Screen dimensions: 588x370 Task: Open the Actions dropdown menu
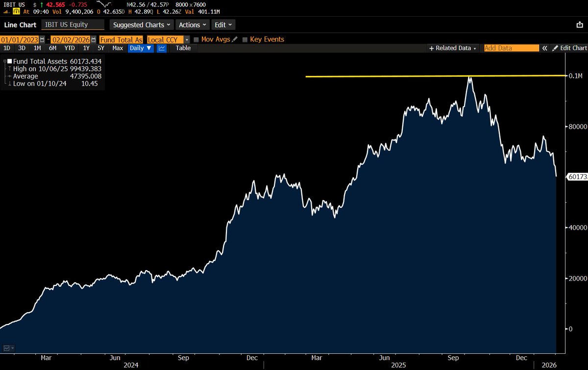click(193, 24)
